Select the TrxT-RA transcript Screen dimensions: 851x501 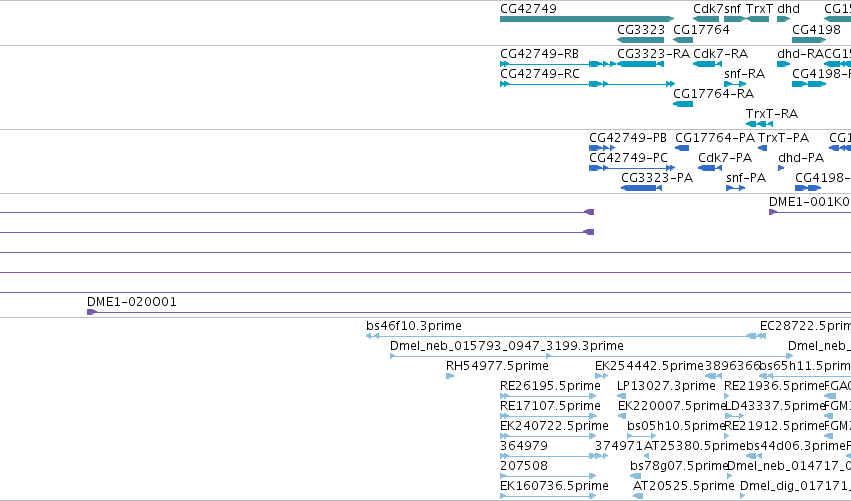pos(759,124)
